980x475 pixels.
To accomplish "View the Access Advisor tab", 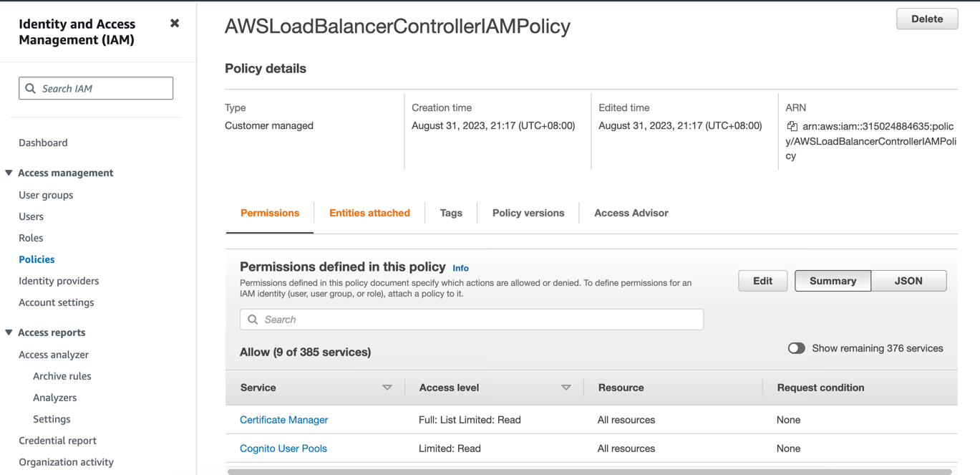I will (631, 213).
